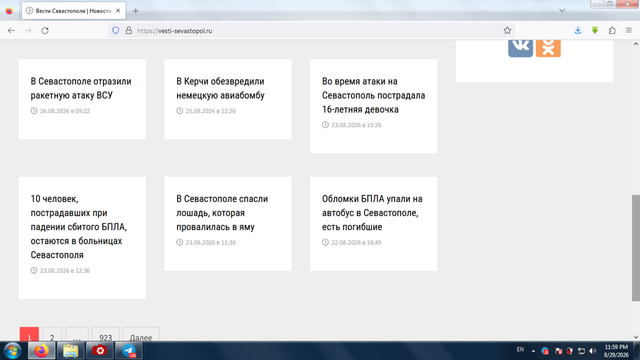The height and width of the screenshot is (360, 640).
Task: Open article Обломки БПЛА упали на автобус
Action: click(x=372, y=213)
